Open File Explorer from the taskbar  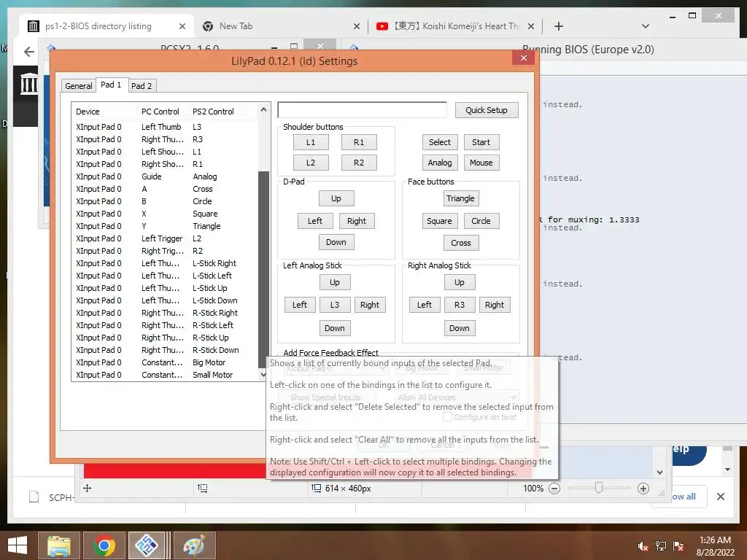click(58, 545)
